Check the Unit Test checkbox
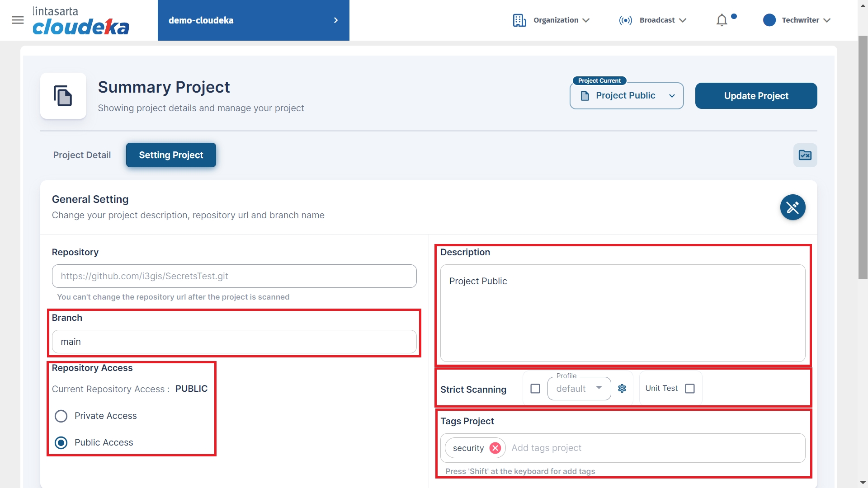868x488 pixels. click(x=689, y=389)
